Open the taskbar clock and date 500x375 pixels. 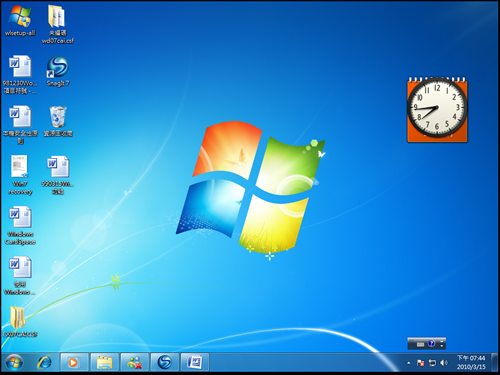tap(471, 362)
